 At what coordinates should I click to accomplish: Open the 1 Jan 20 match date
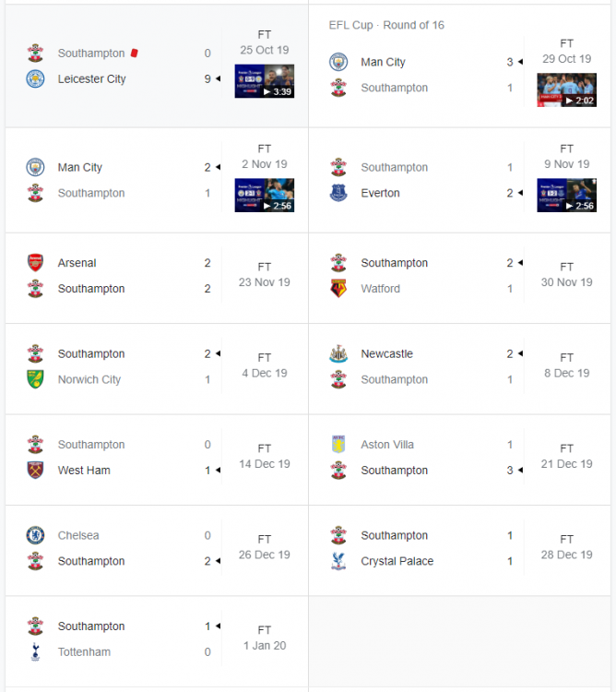pyautogui.click(x=264, y=645)
